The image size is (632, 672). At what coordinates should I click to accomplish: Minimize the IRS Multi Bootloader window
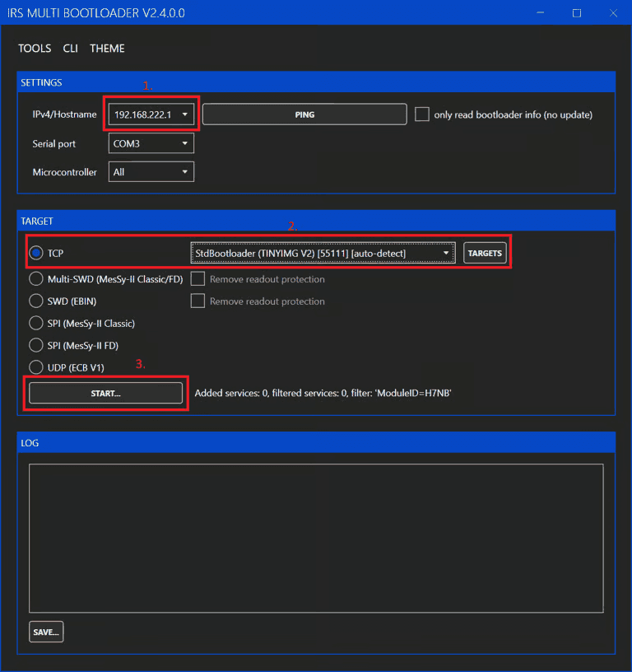click(541, 13)
